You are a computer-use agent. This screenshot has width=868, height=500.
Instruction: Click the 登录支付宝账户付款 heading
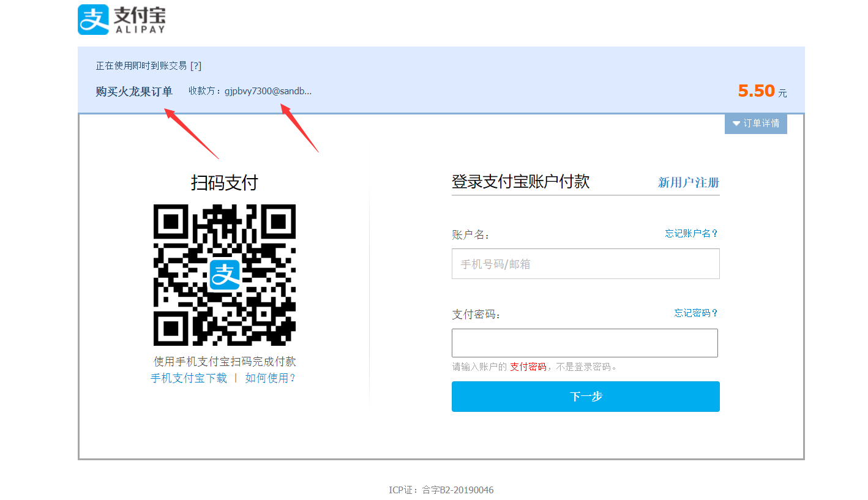point(520,182)
